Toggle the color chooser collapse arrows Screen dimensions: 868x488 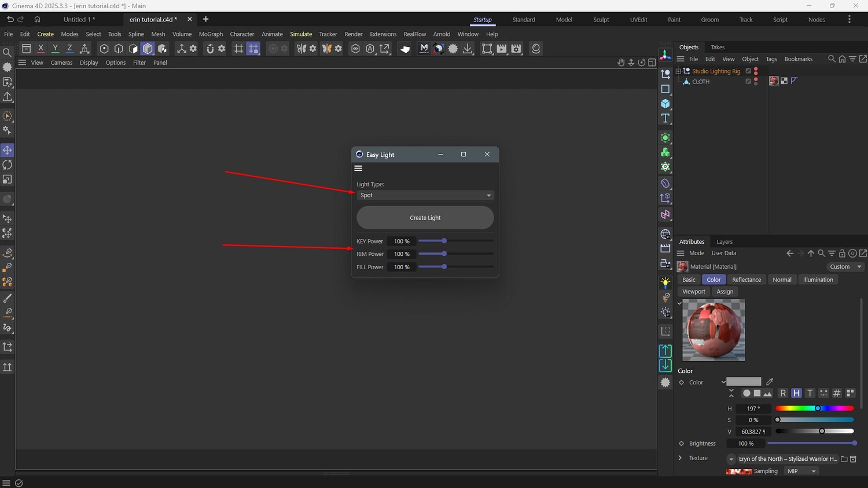731,393
